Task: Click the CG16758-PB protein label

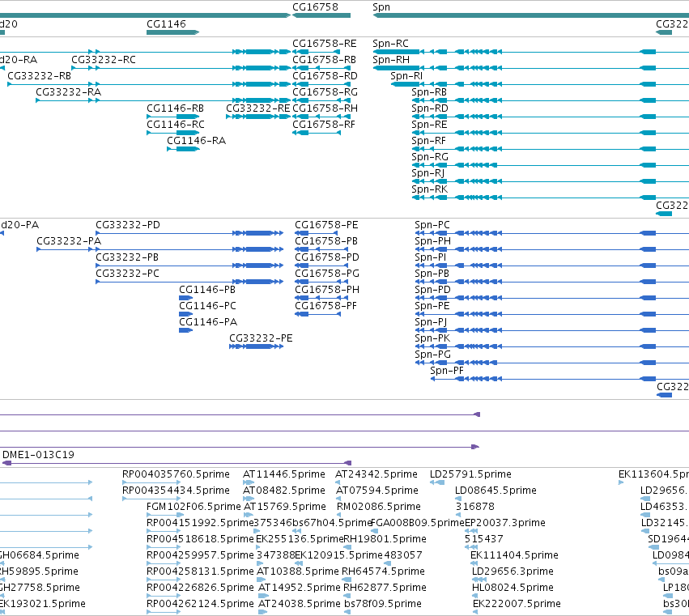Action: pos(326,241)
